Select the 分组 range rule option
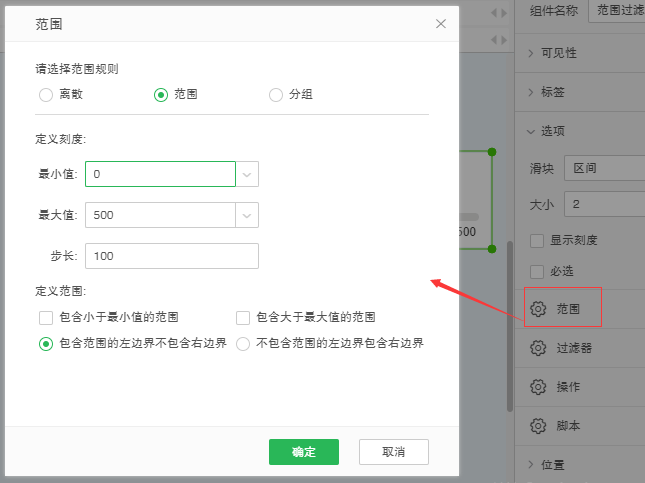The image size is (645, 483). pyautogui.click(x=276, y=95)
